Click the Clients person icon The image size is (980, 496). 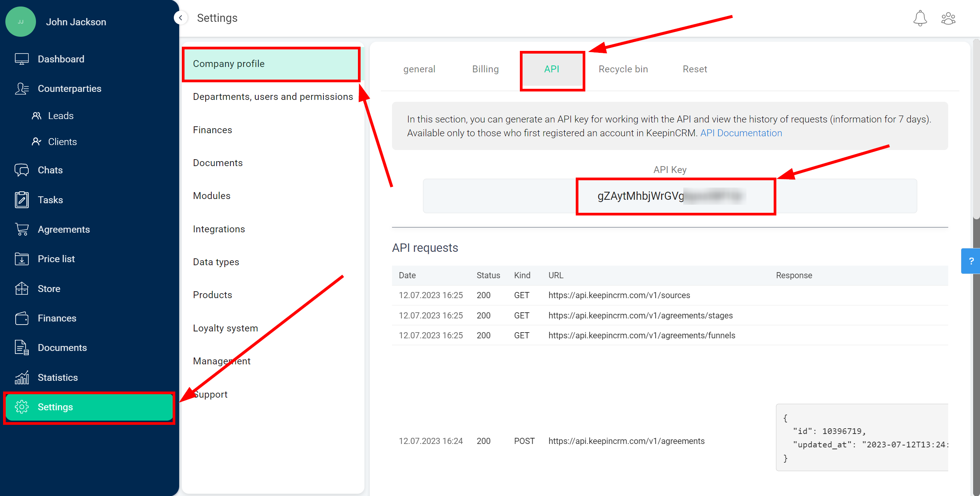pos(36,142)
